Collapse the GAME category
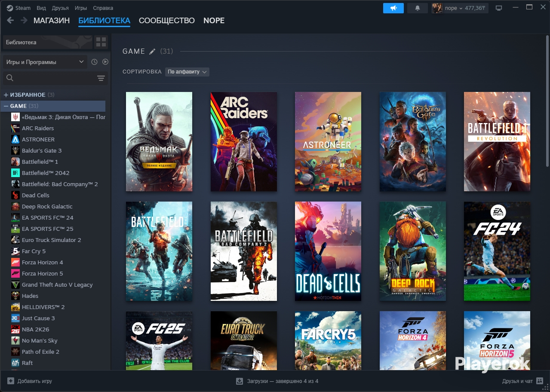Viewport: 550px width, 392px height. pos(6,106)
